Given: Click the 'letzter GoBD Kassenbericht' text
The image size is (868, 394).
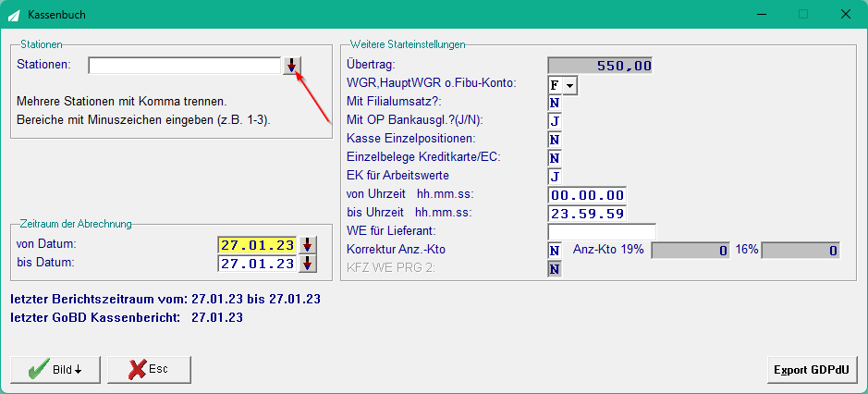Looking at the screenshot, I should pos(127,318).
